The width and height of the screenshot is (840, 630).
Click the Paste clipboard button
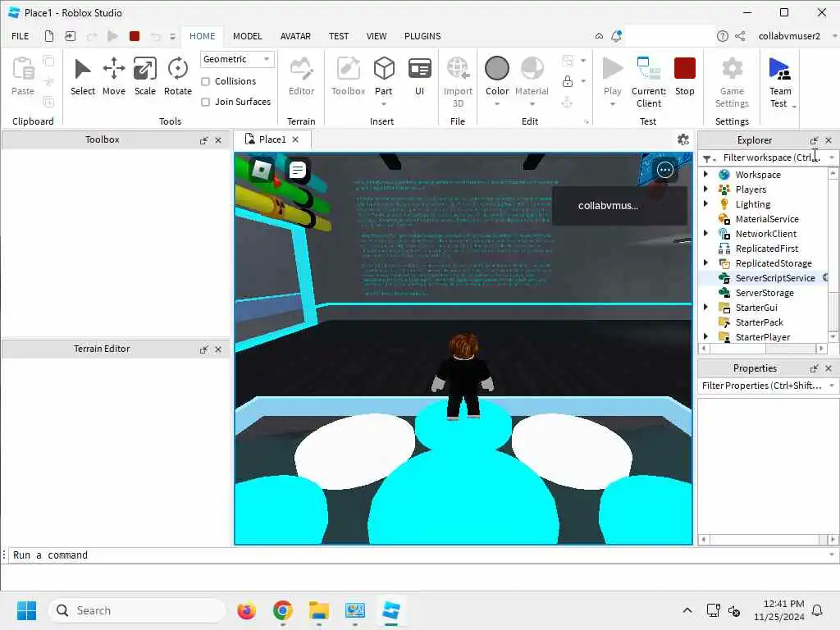pyautogui.click(x=23, y=76)
